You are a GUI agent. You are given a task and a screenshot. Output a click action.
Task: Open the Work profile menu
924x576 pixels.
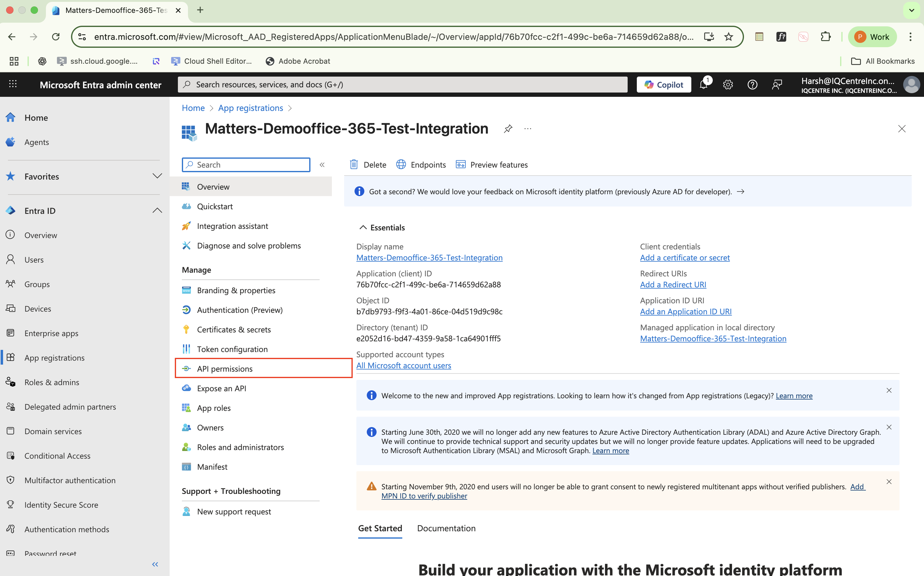click(x=872, y=36)
